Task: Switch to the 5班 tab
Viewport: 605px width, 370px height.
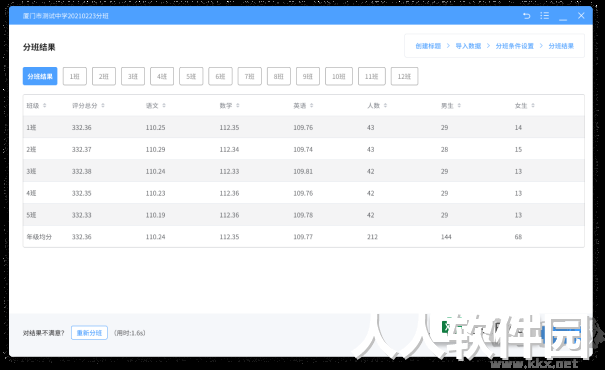Action: click(x=191, y=76)
